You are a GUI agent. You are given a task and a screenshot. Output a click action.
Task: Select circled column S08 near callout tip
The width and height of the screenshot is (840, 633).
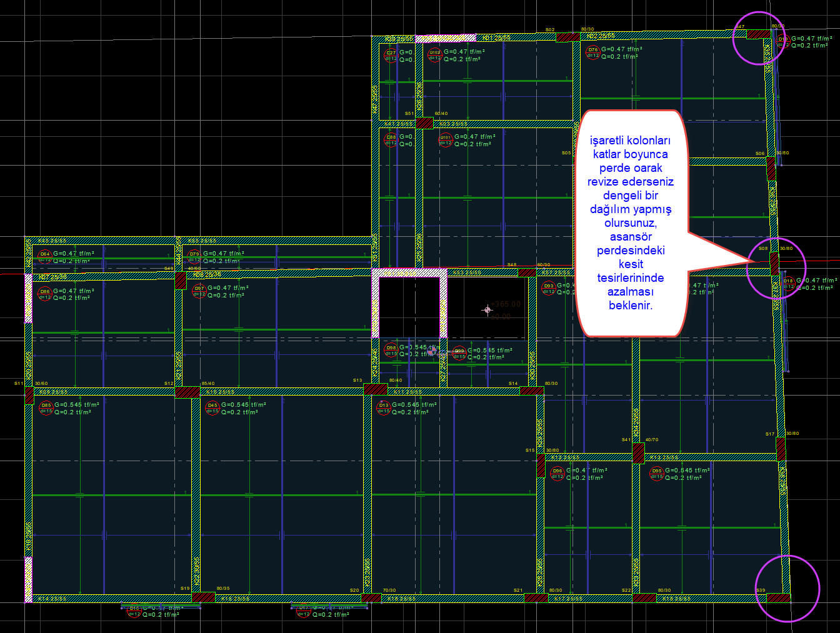pos(774,264)
